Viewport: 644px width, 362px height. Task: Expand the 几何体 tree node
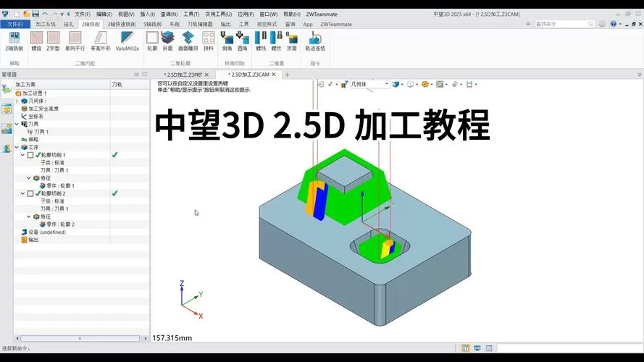(17, 101)
